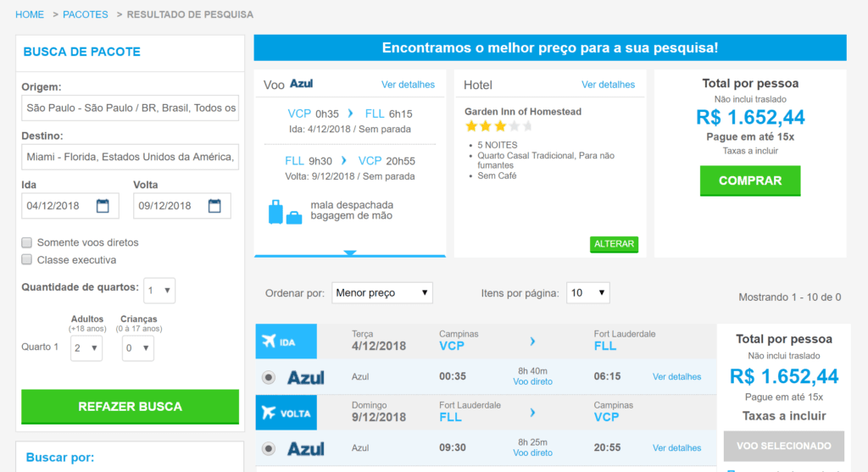The height and width of the screenshot is (472, 868).
Task: Click the luggage icon in flight card
Action: (x=285, y=212)
